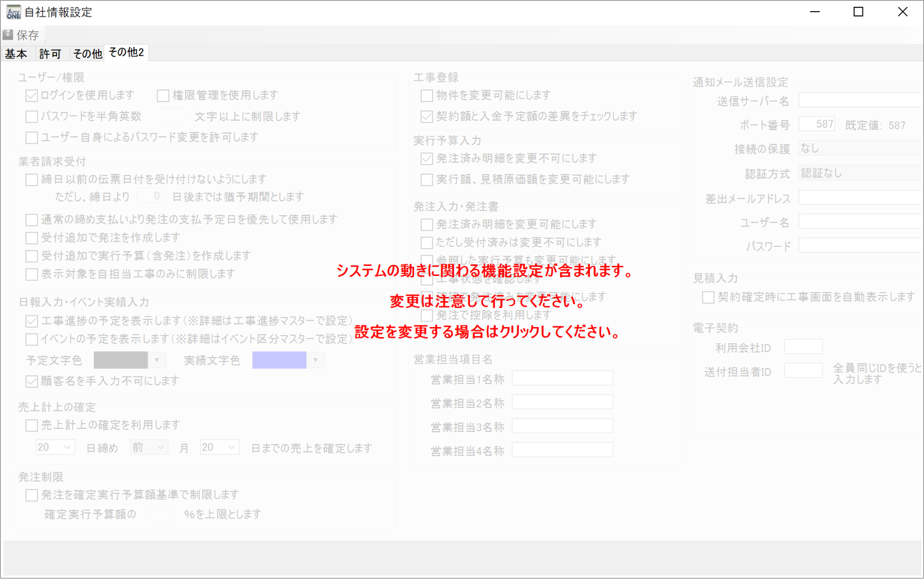Viewport: 924px width, 579px height.
Task: Switch to the 基本 tab
Action: click(x=16, y=54)
